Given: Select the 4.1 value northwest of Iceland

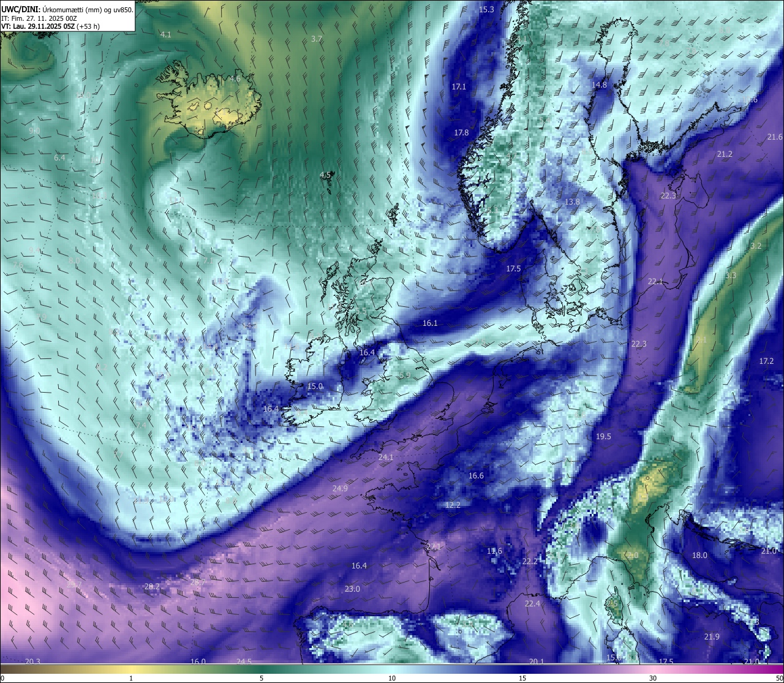Looking at the screenshot, I should [165, 35].
